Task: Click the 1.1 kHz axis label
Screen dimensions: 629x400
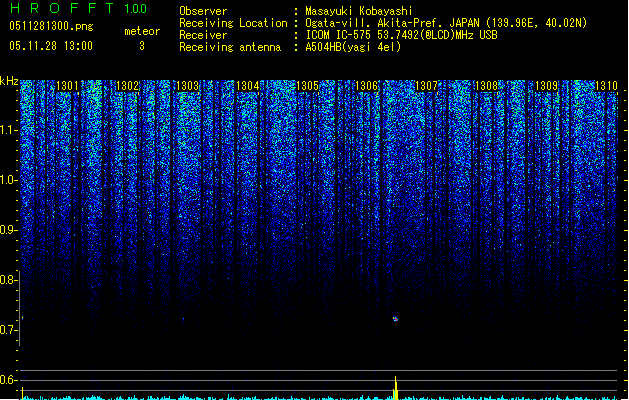Action: click(x=8, y=130)
